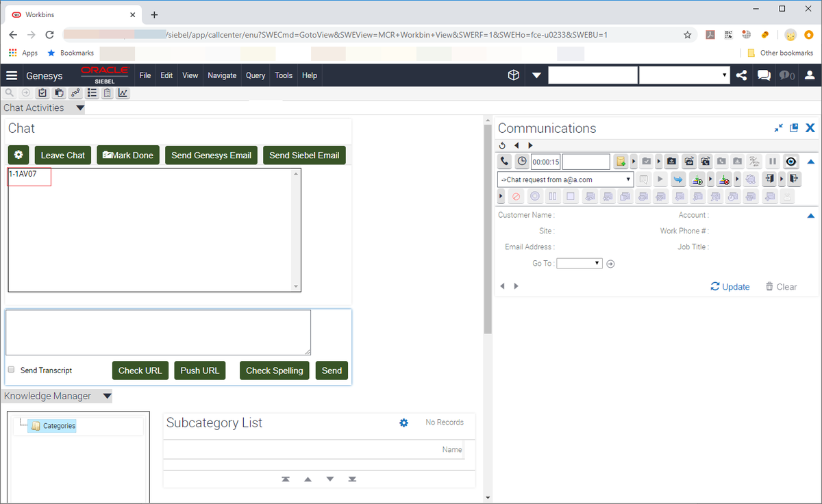The image size is (822, 504).
Task: Open the Siebel hamburger navigation menu
Action: click(12, 75)
